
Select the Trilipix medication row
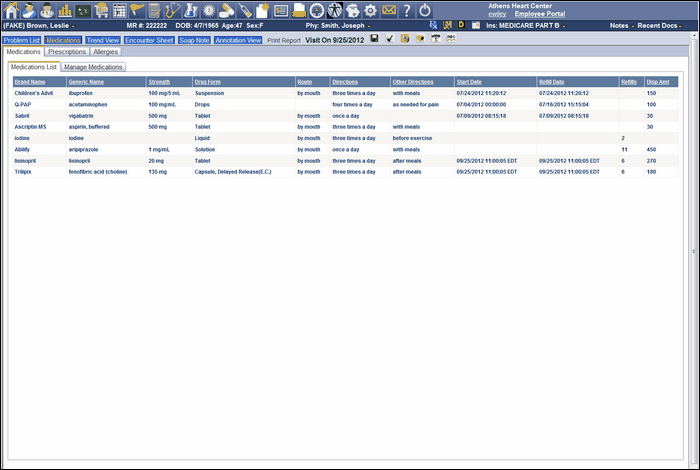[346, 172]
